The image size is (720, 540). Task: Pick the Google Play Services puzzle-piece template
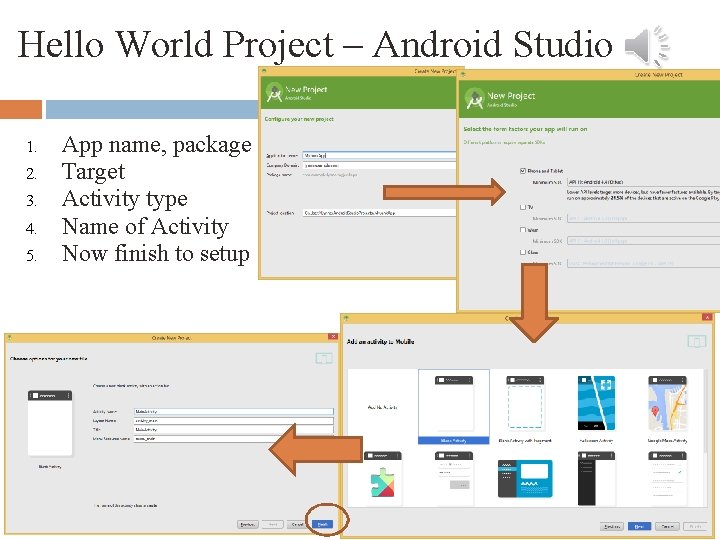382,478
